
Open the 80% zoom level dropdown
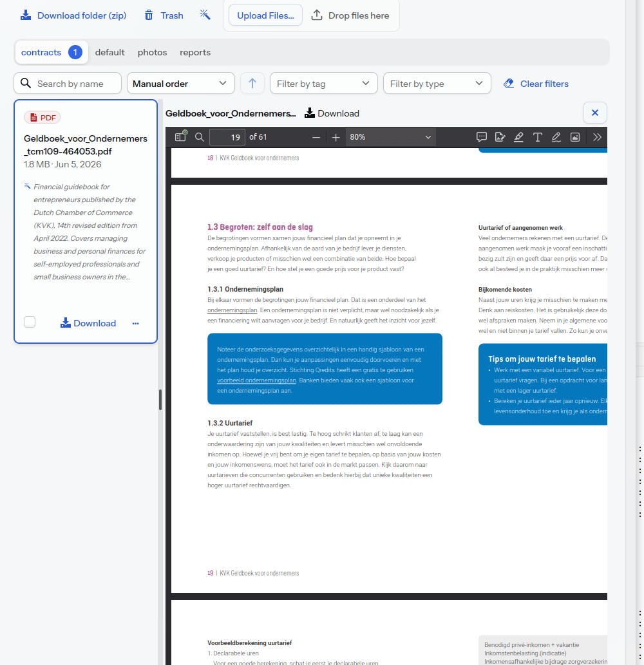pos(391,137)
